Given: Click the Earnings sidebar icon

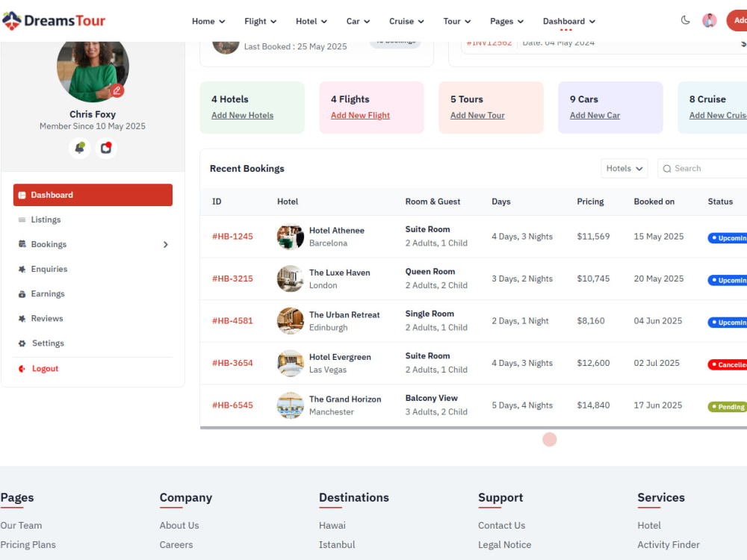Looking at the screenshot, I should pos(22,293).
